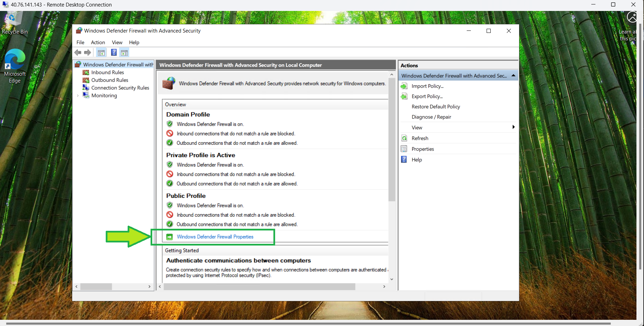The height and width of the screenshot is (326, 644).
Task: Click the green arrow icon beside Firewall Properties
Action: pos(170,237)
